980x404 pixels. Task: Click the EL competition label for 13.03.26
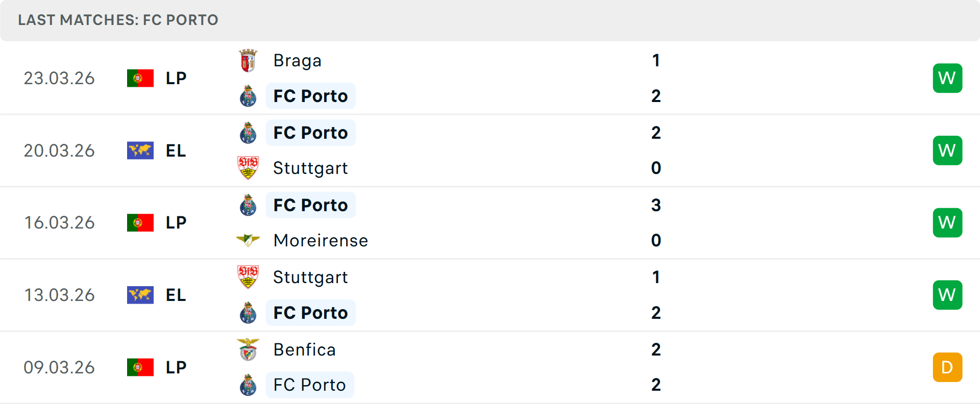[176, 295]
